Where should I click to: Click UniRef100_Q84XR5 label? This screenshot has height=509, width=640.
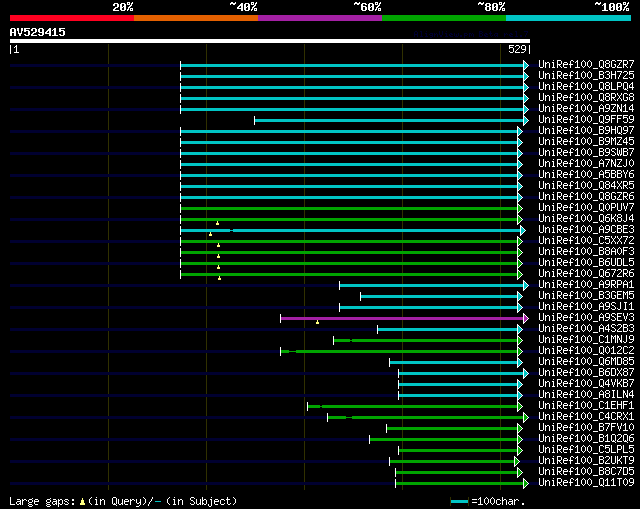(586, 186)
